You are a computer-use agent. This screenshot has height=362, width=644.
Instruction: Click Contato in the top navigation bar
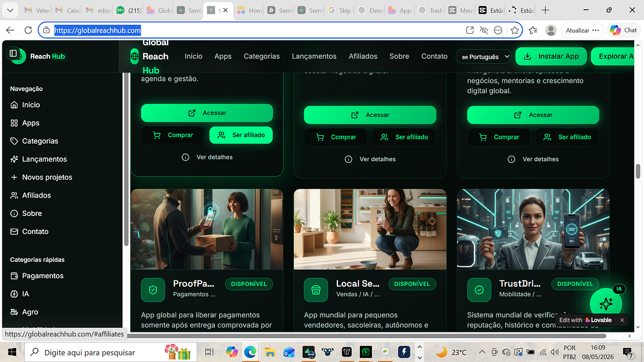(x=434, y=56)
